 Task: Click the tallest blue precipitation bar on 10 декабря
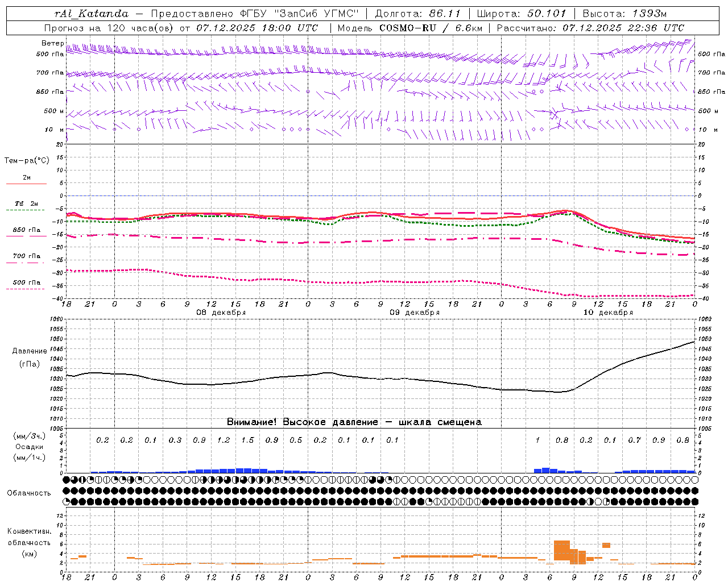546,471
